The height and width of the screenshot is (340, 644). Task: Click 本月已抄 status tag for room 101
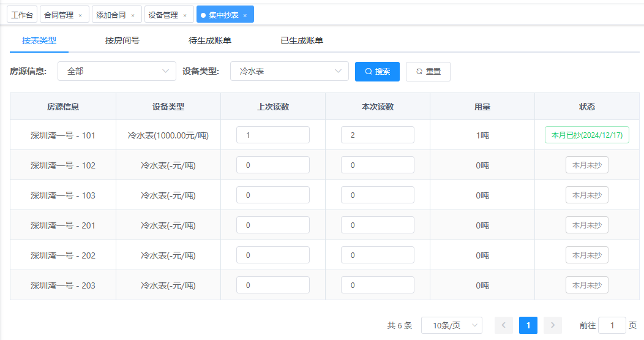(586, 135)
